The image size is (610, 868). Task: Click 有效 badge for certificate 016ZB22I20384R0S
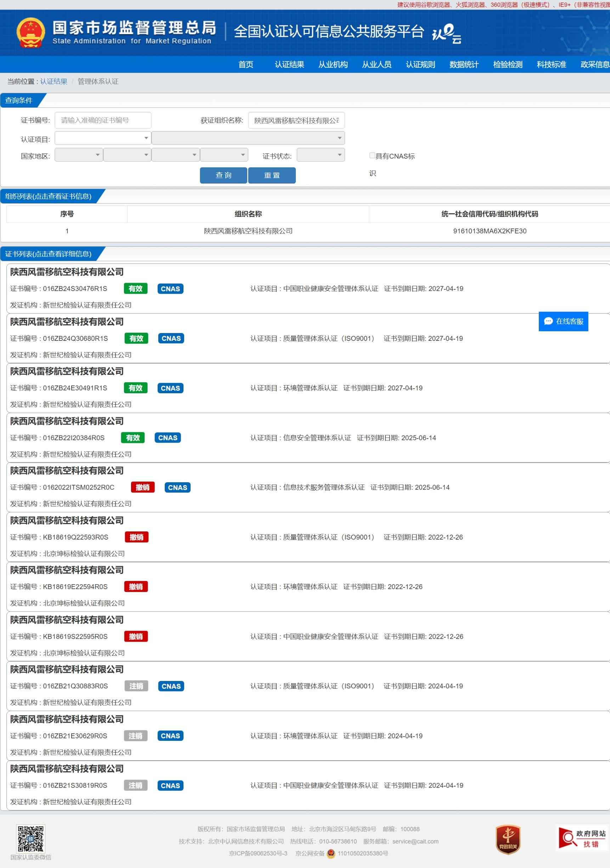tap(132, 438)
